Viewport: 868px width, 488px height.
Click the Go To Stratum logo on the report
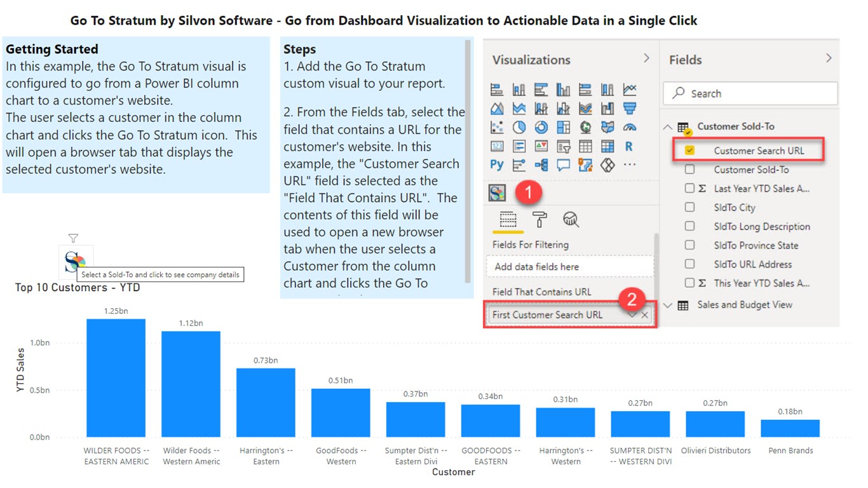76,262
